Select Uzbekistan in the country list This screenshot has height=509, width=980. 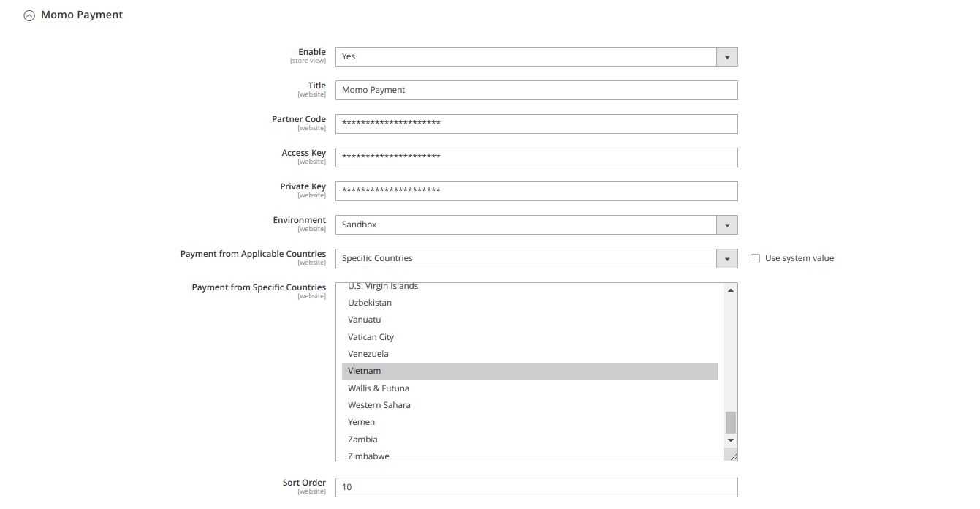coord(530,303)
